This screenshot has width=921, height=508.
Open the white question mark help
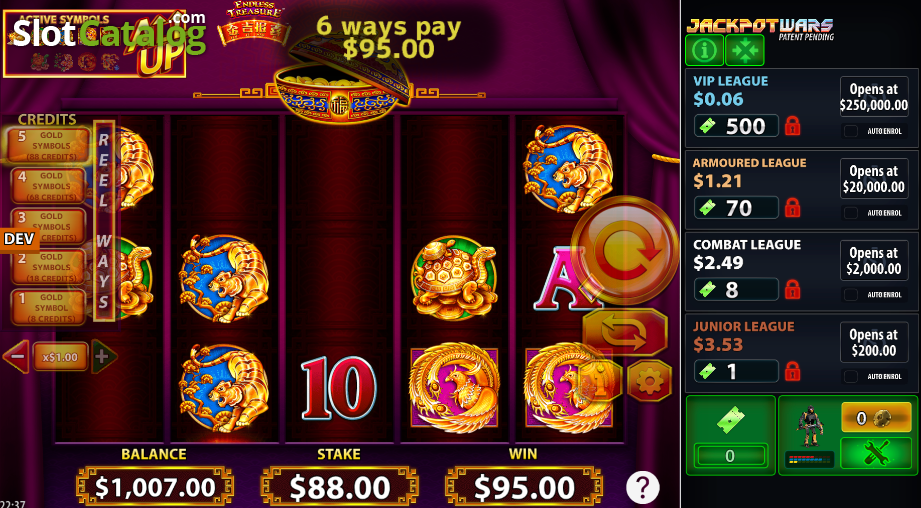coord(643,487)
